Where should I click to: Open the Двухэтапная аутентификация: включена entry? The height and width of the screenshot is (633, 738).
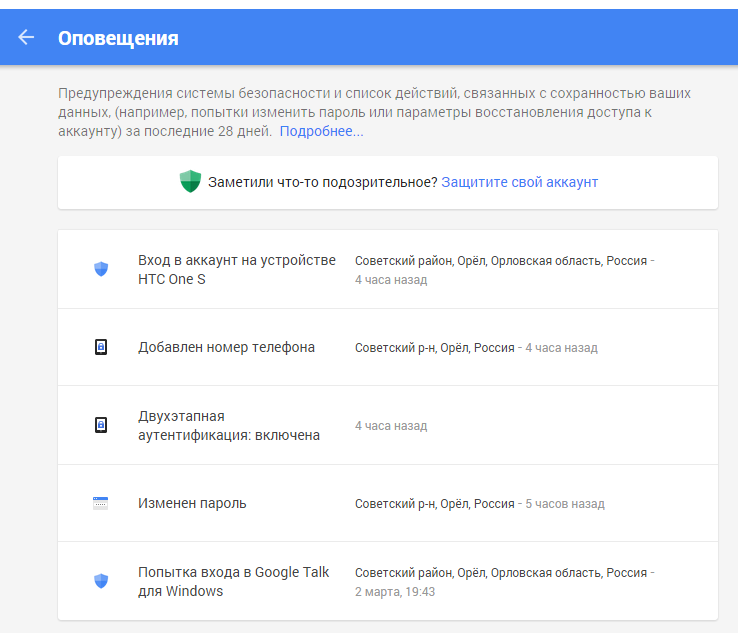228,425
